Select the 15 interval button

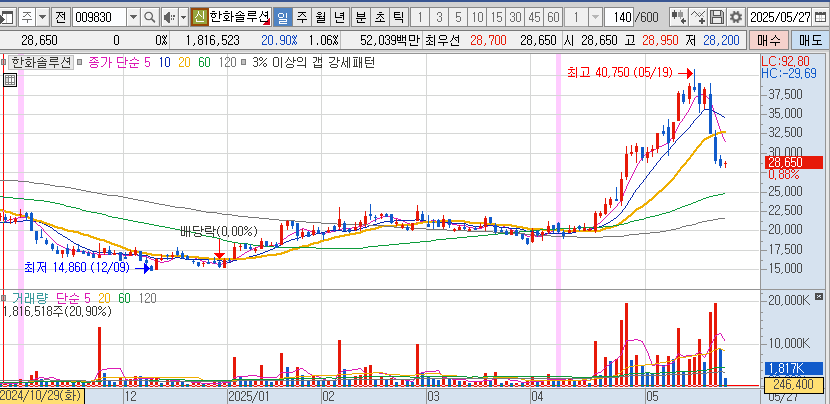click(496, 17)
